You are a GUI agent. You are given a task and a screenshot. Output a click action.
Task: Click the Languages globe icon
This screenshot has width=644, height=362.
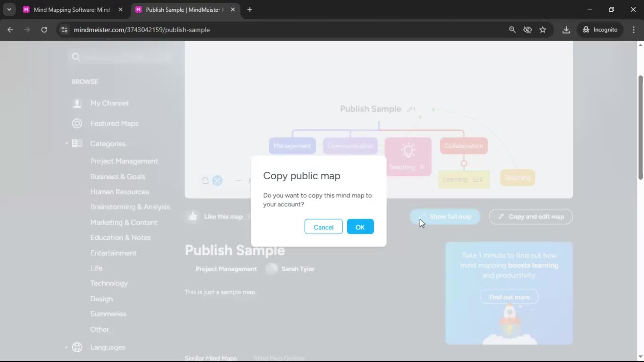click(77, 347)
